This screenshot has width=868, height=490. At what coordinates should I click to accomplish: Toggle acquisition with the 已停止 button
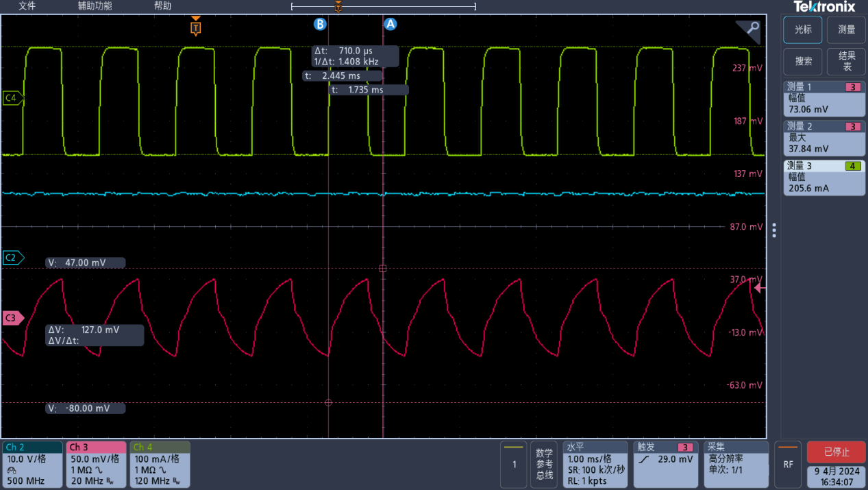click(836, 452)
